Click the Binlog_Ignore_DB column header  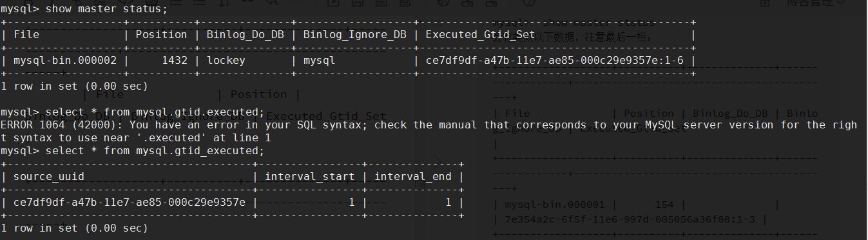pos(355,35)
